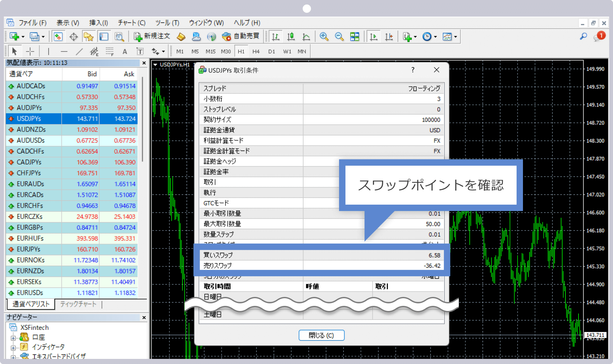Switch to bar chart view
The height and width of the screenshot is (364, 613).
click(x=276, y=37)
